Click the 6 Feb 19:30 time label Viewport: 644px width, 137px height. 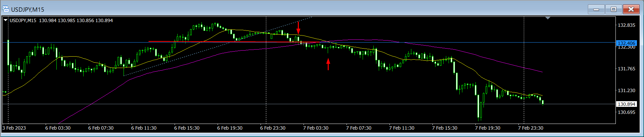click(230, 128)
